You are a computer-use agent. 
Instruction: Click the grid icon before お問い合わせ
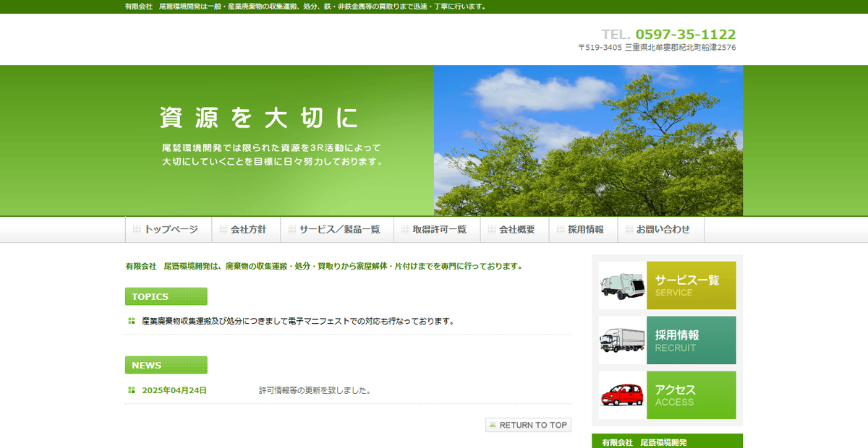tap(629, 228)
